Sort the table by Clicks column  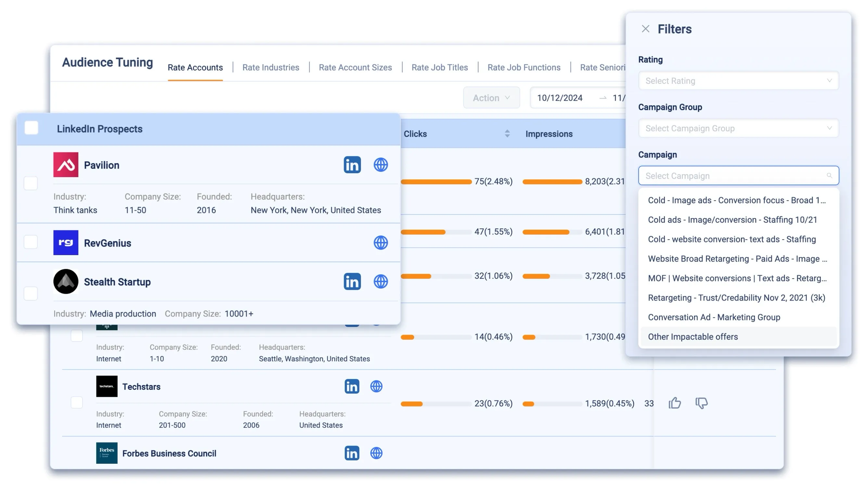point(507,134)
